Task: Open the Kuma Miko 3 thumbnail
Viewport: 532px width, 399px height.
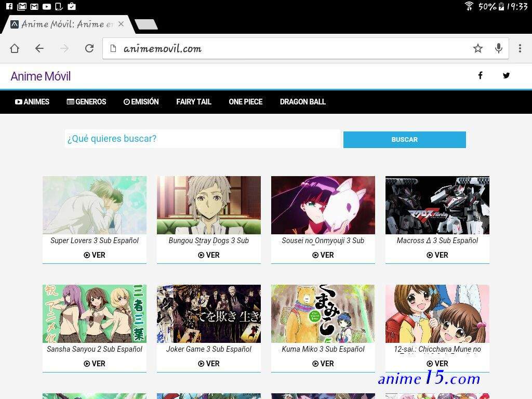Action: pyautogui.click(x=323, y=313)
